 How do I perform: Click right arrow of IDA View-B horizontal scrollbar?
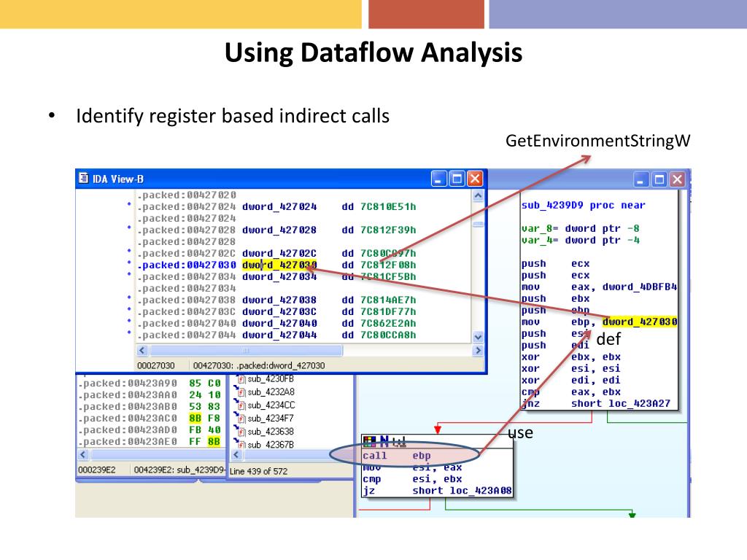[x=478, y=351]
